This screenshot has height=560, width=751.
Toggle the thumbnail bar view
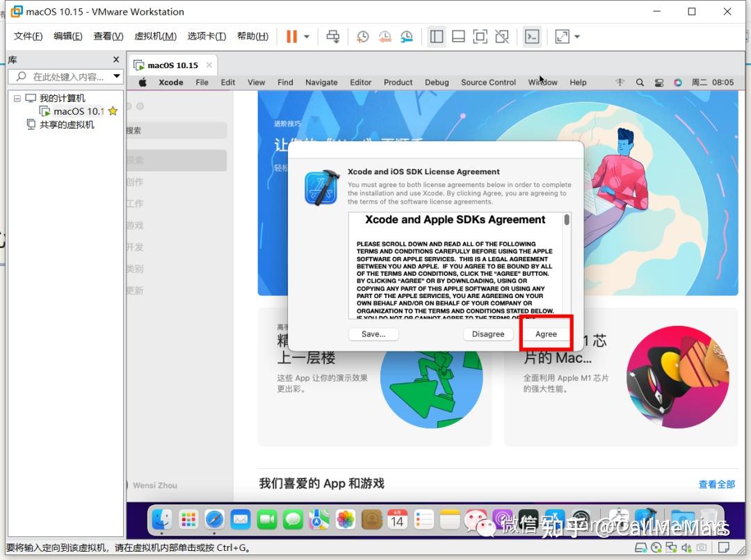pos(458,36)
